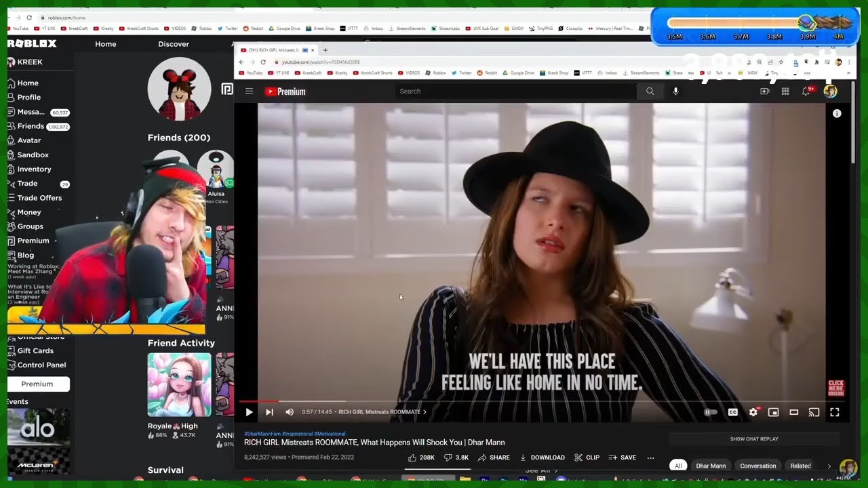Mute the YouTube player volume
The image size is (868, 488).
point(290,412)
